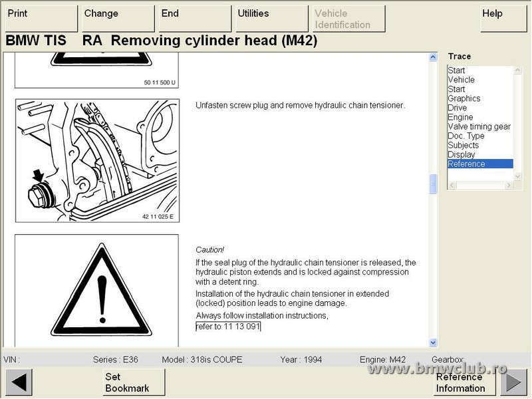Click the Help button
Viewport: 532px width, 399px height.
(x=503, y=19)
